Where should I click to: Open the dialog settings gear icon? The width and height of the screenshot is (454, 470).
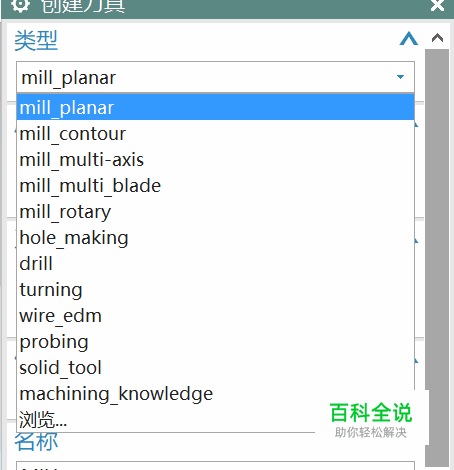20,5
